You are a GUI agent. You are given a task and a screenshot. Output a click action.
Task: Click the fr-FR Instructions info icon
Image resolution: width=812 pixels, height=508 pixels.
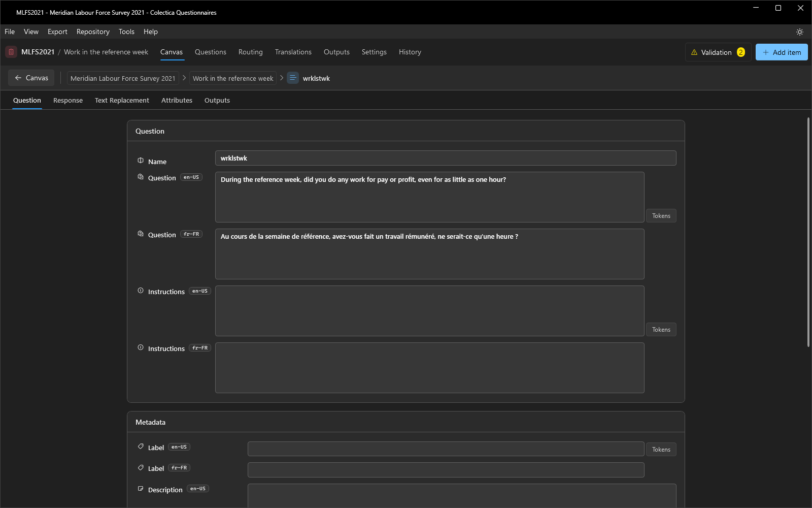tap(141, 347)
